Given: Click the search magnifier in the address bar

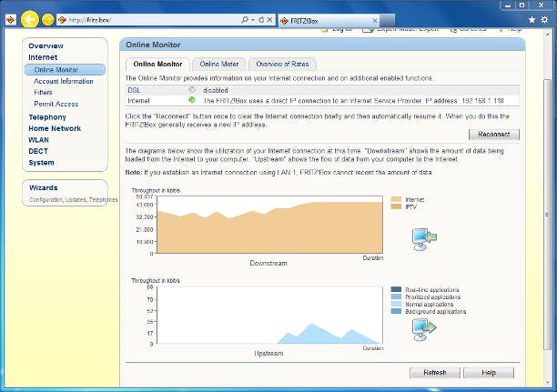Looking at the screenshot, I should tap(245, 20).
